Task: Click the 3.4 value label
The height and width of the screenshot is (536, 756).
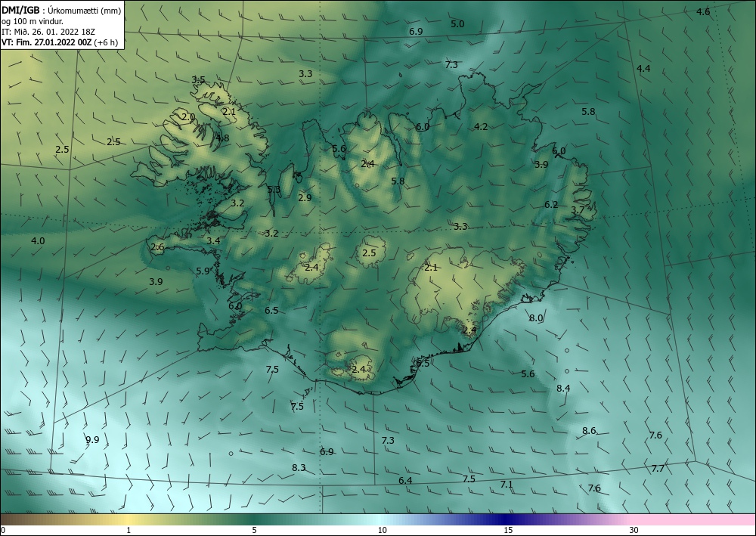Action: tap(214, 241)
